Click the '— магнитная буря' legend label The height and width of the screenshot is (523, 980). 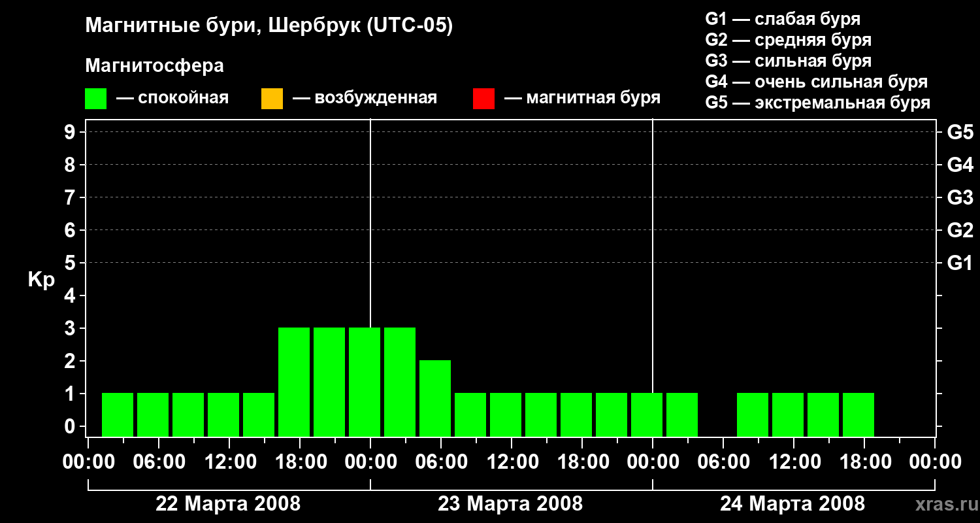pyautogui.click(x=582, y=98)
